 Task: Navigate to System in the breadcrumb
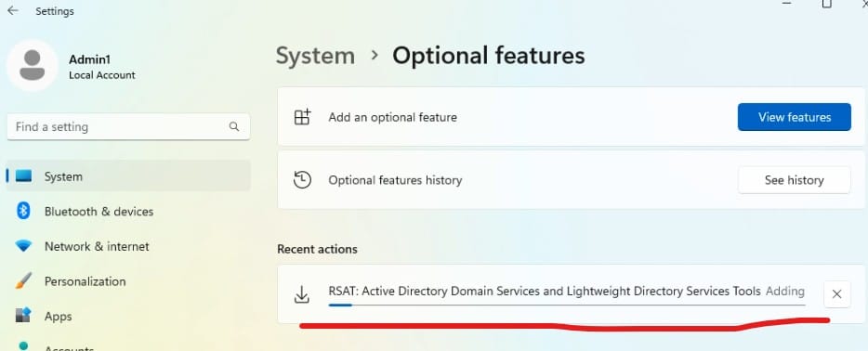tap(316, 56)
